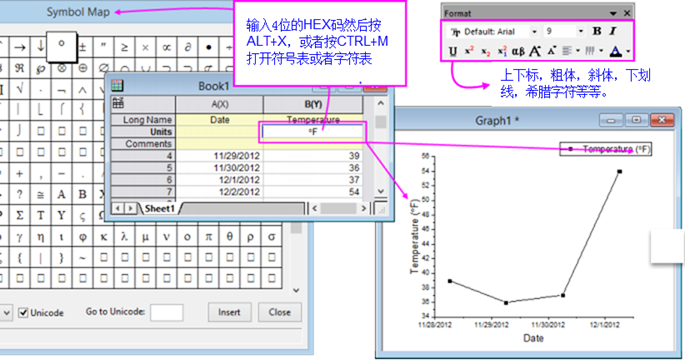Click the font color icon

coord(616,52)
